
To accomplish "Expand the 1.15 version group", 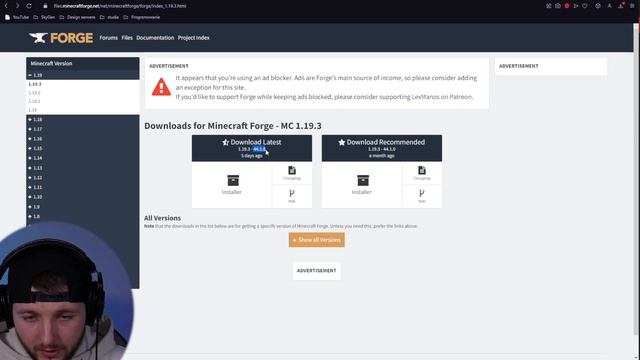I will coord(35,149).
